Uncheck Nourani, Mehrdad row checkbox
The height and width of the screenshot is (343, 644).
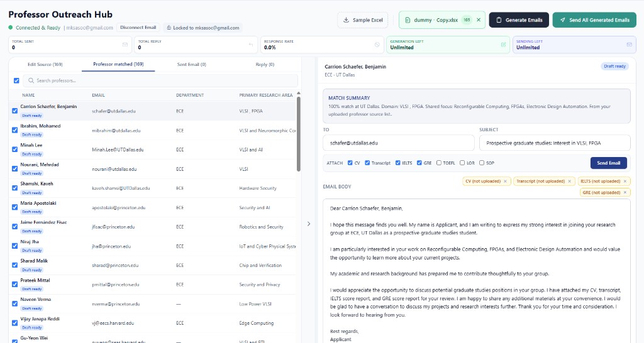pos(15,168)
